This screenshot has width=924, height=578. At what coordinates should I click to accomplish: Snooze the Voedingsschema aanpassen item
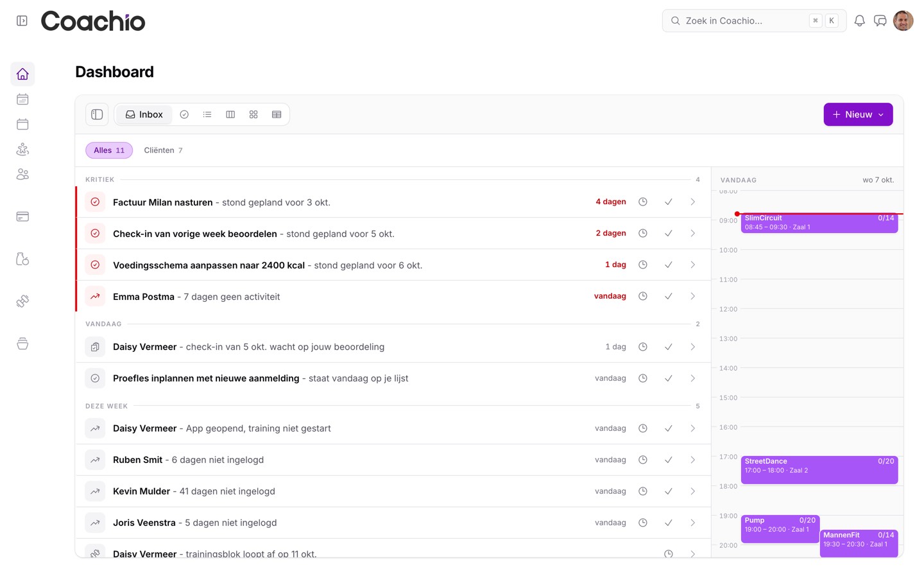(643, 265)
